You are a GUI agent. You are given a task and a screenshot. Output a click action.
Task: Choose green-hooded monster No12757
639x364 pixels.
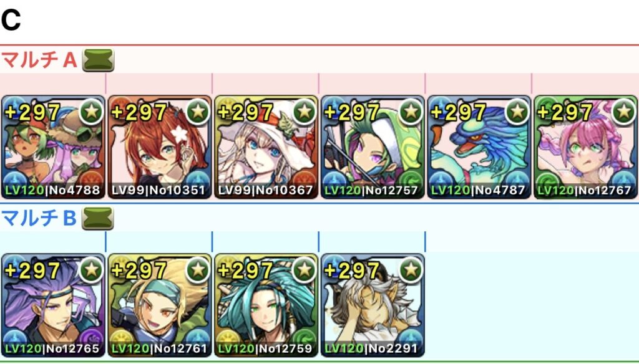[x=373, y=147]
